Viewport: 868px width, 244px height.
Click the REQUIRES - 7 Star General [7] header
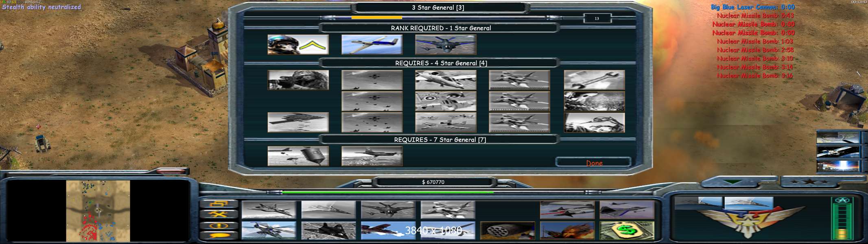click(x=440, y=139)
